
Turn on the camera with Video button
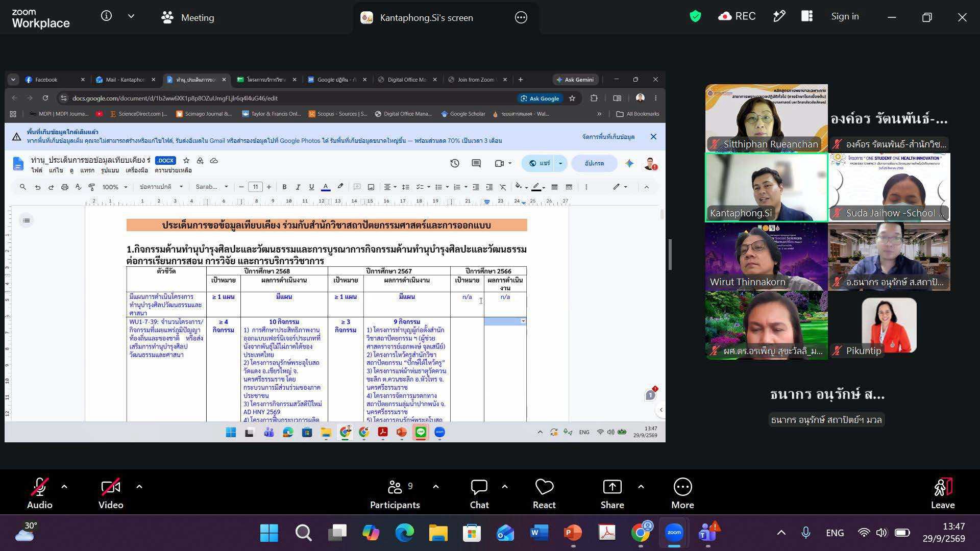coord(111,494)
